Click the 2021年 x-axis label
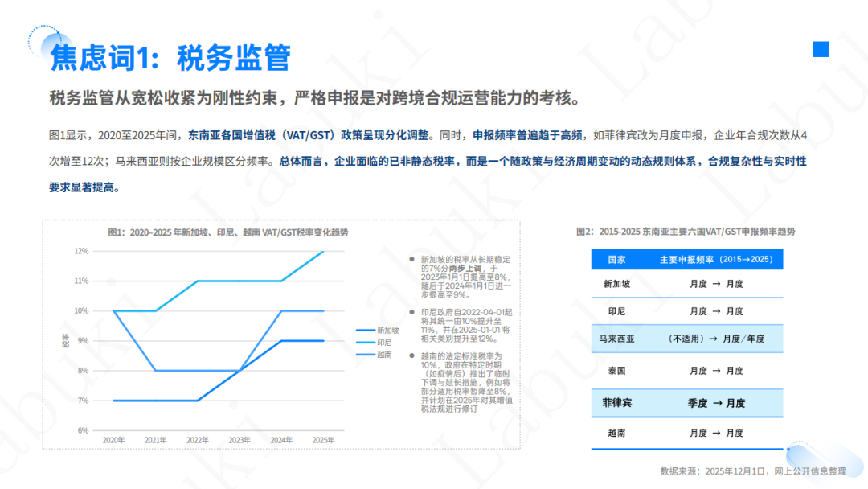 (156, 440)
